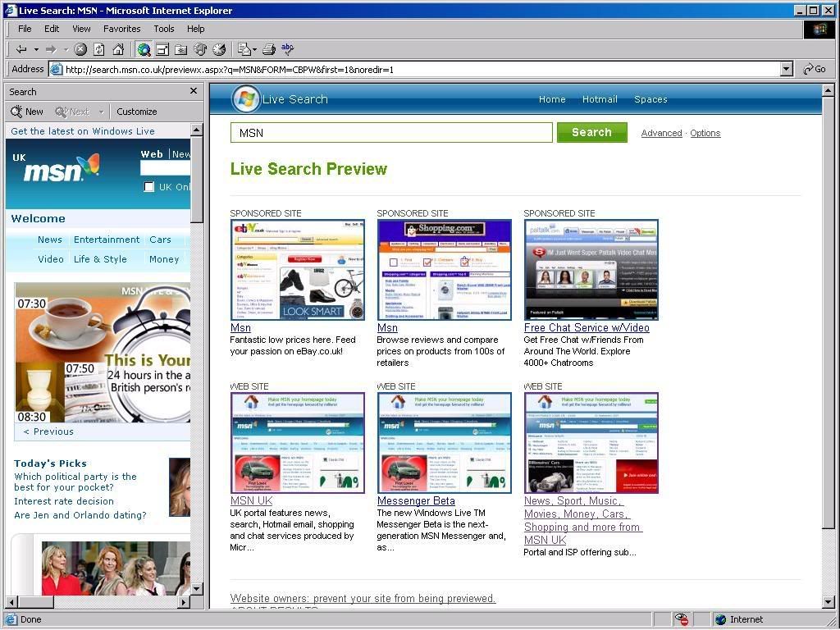Open the eBay sponsored site thumbnail
Screen dimensions: 840x630
click(297, 269)
